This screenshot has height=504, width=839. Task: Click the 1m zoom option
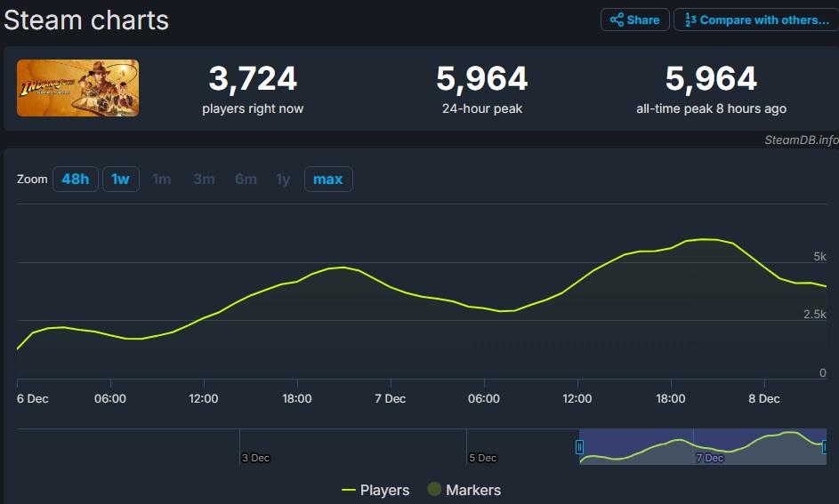[x=161, y=180]
